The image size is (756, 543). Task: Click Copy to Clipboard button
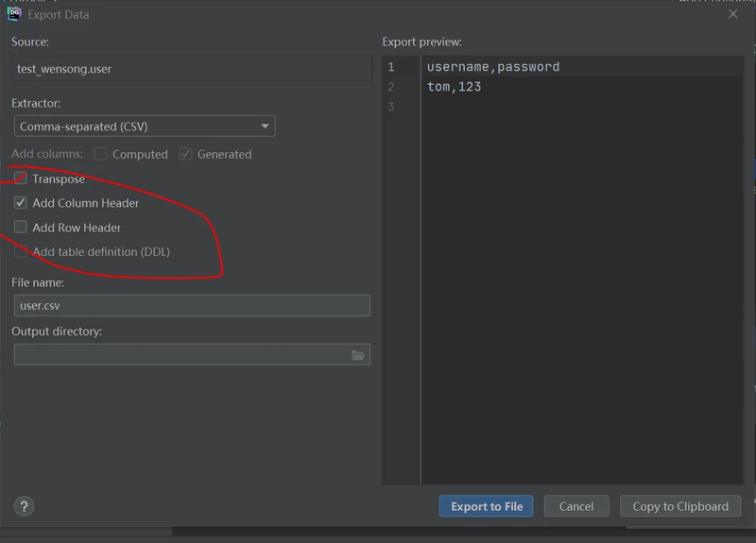pos(680,506)
